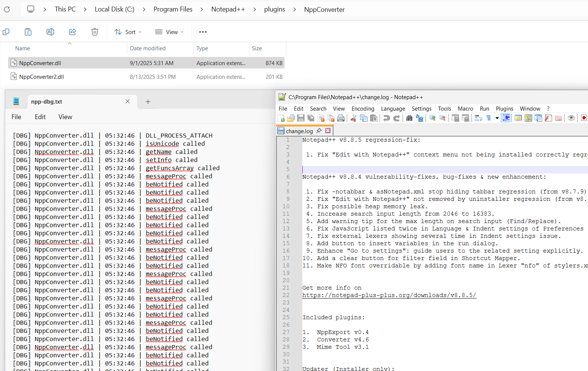The width and height of the screenshot is (588, 371).
Task: Open Folder as Workspace icon
Action: click(x=558, y=118)
